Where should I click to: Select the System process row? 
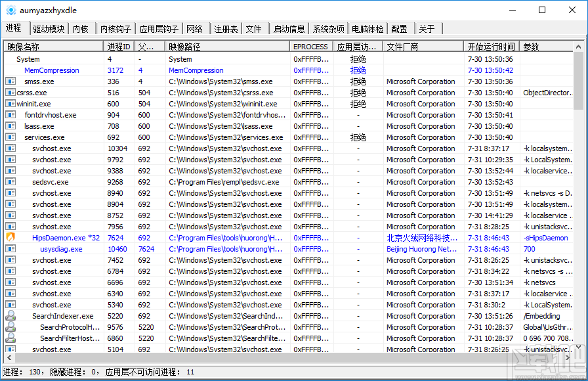click(288, 59)
